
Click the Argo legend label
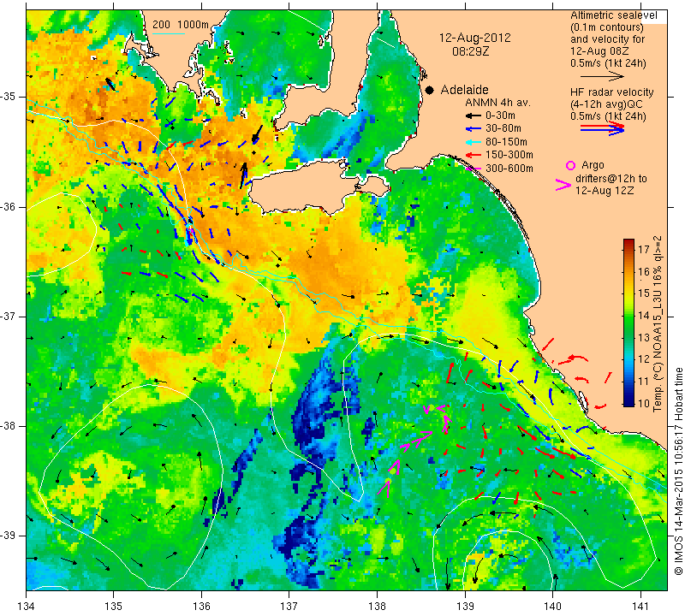[x=593, y=165]
